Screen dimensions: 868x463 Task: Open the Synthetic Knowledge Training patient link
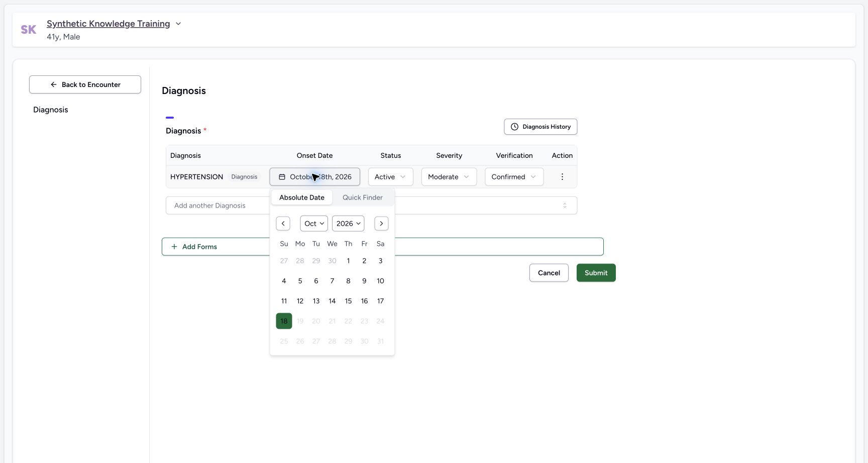pyautogui.click(x=108, y=24)
